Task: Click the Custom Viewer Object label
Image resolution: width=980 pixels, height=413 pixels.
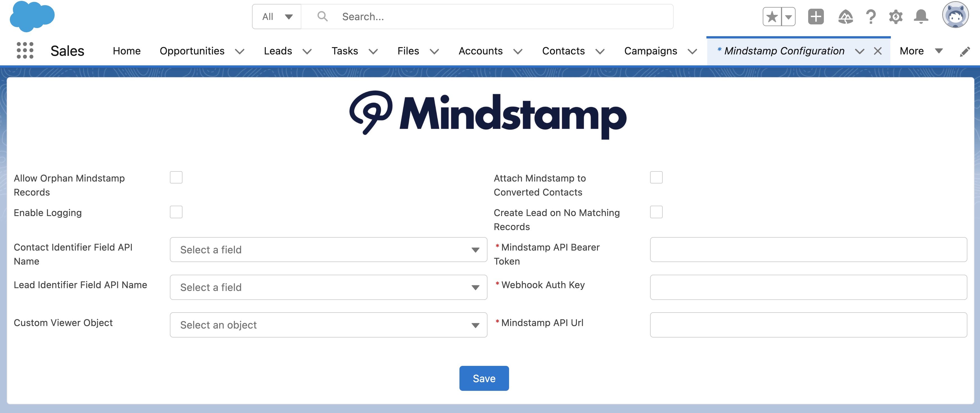Action: point(63,323)
